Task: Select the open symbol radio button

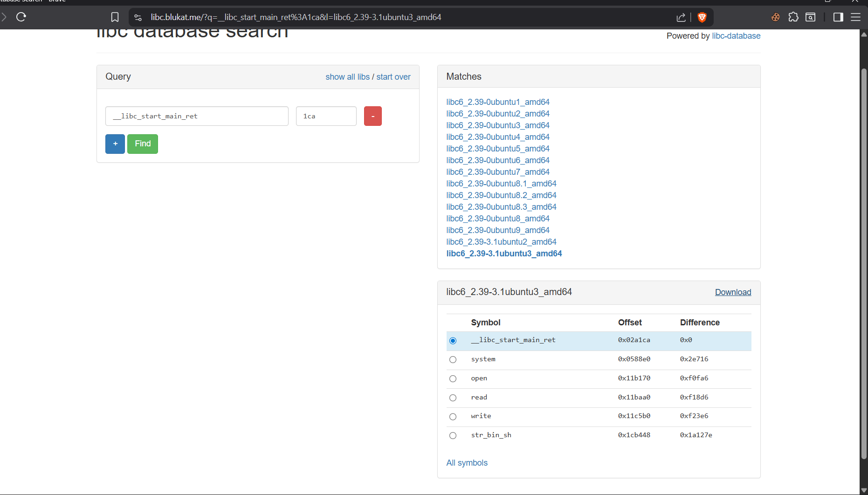Action: click(x=453, y=378)
